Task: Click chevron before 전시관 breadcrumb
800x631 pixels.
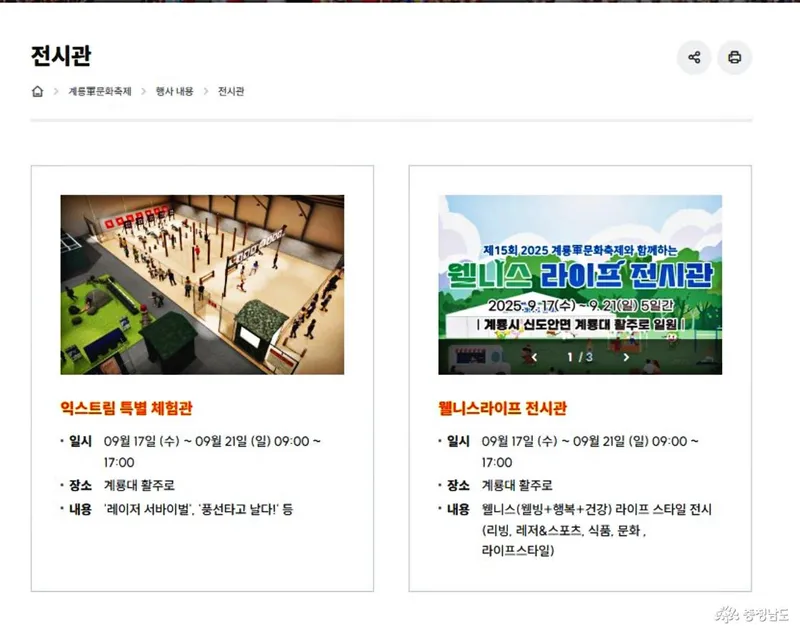Action: click(x=206, y=91)
